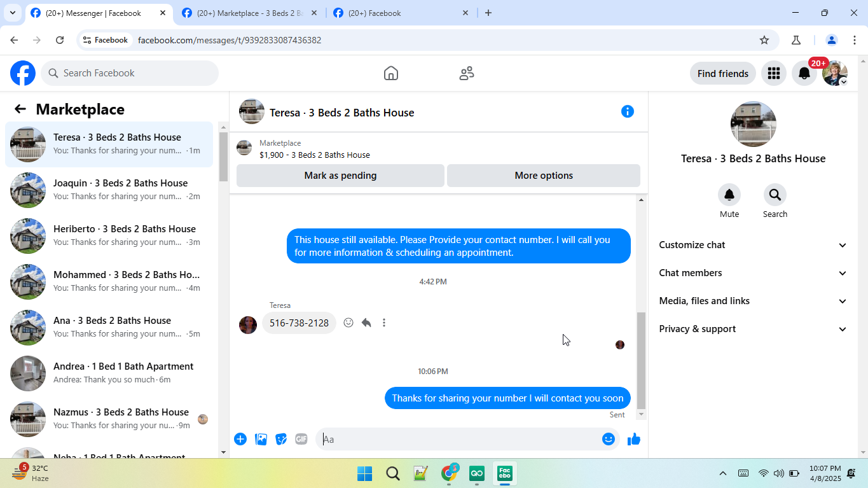Open the $1,900 - 3 Beds 2 Baths listing
The height and width of the screenshot is (488, 868).
pos(314,155)
